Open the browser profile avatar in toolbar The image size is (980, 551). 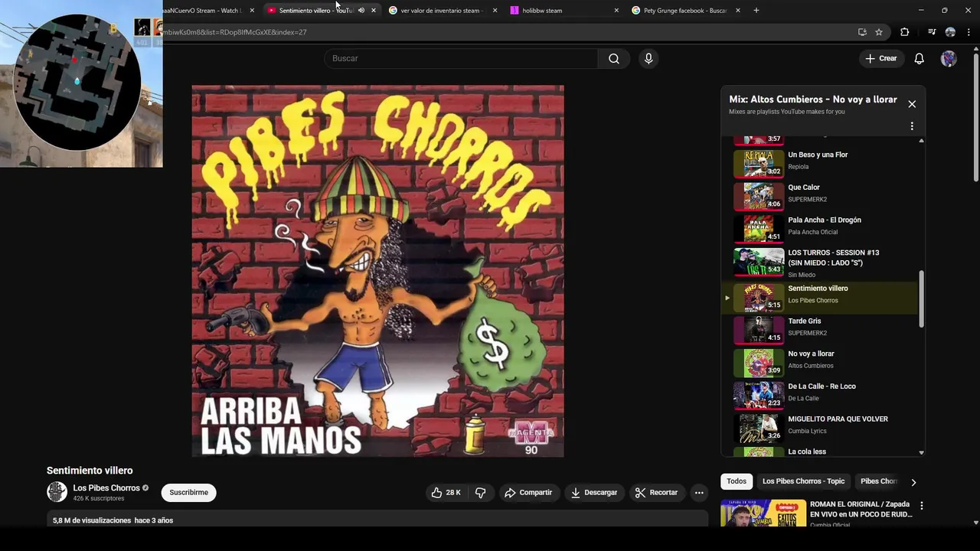(x=950, y=32)
